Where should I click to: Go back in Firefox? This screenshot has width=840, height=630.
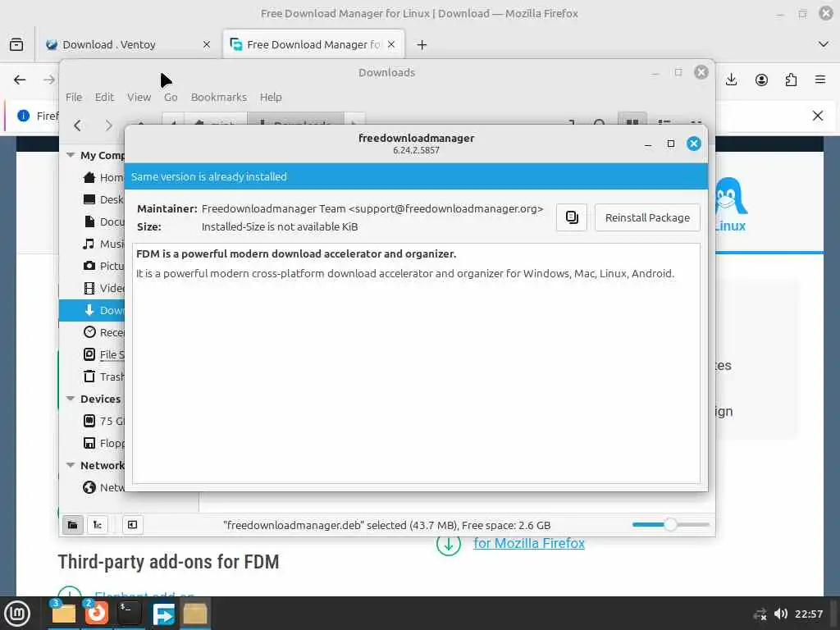pos(20,80)
